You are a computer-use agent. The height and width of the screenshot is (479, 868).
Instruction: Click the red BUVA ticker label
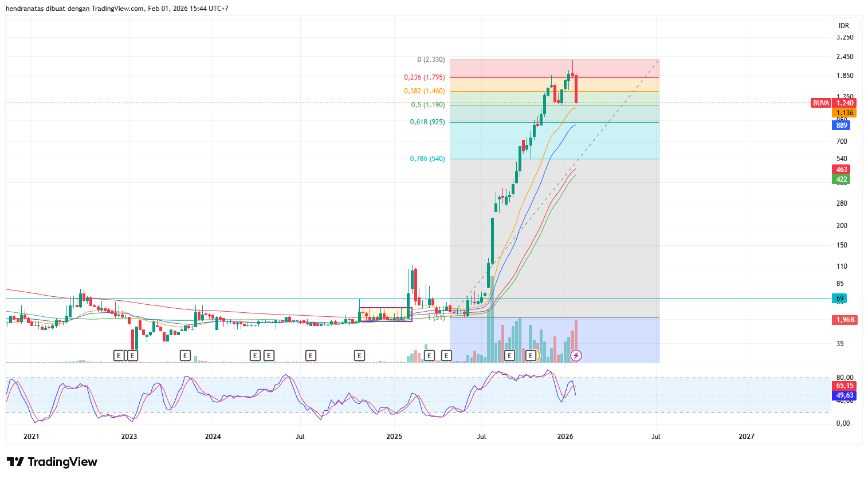click(x=821, y=103)
